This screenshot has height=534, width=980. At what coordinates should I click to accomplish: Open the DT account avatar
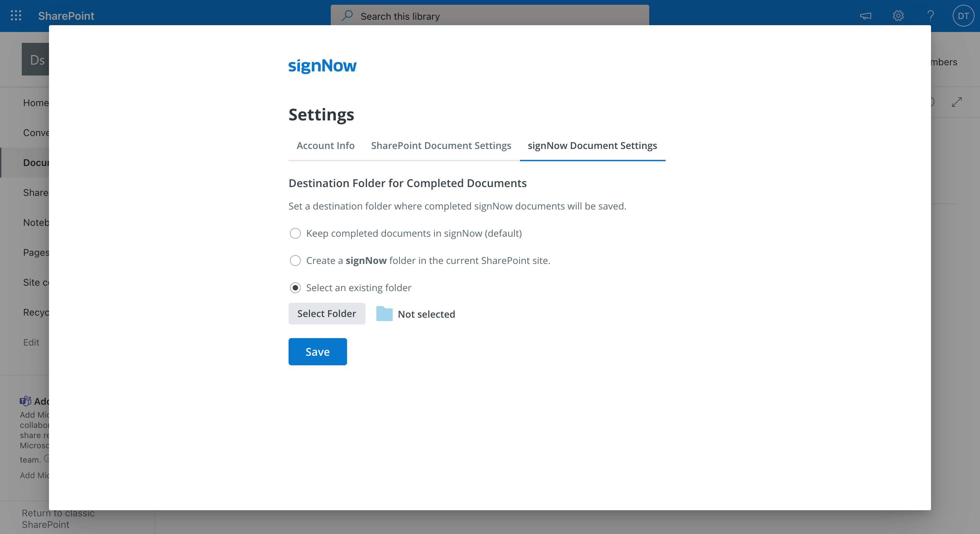pyautogui.click(x=963, y=16)
